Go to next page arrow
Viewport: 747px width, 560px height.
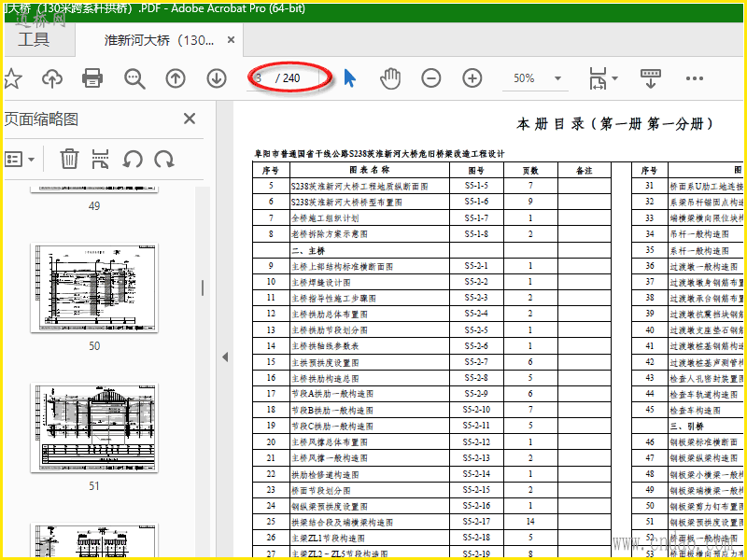click(x=217, y=78)
